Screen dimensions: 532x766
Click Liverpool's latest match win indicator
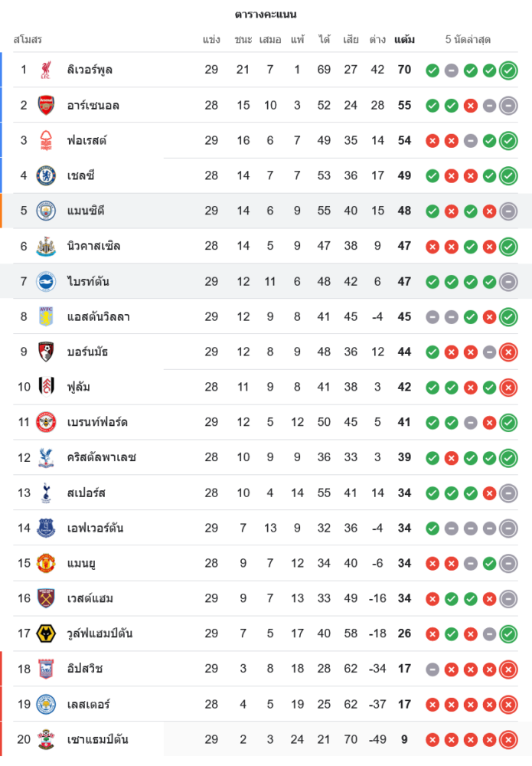pyautogui.click(x=508, y=70)
